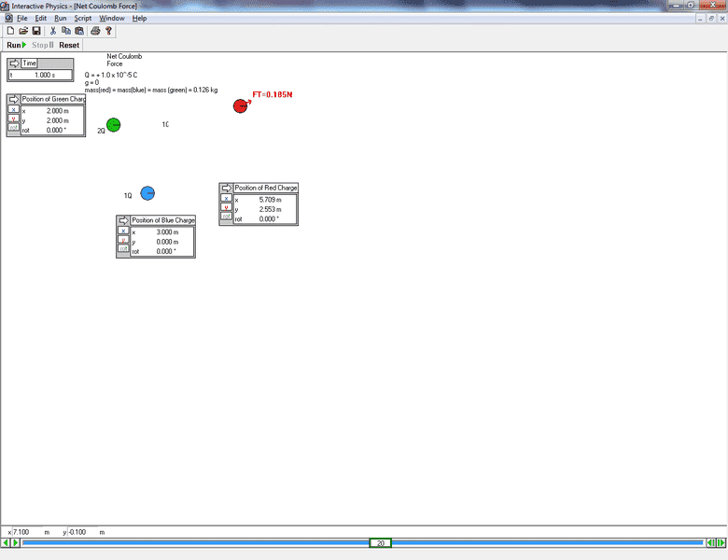Click the Position of Green Charge title

tap(53, 99)
